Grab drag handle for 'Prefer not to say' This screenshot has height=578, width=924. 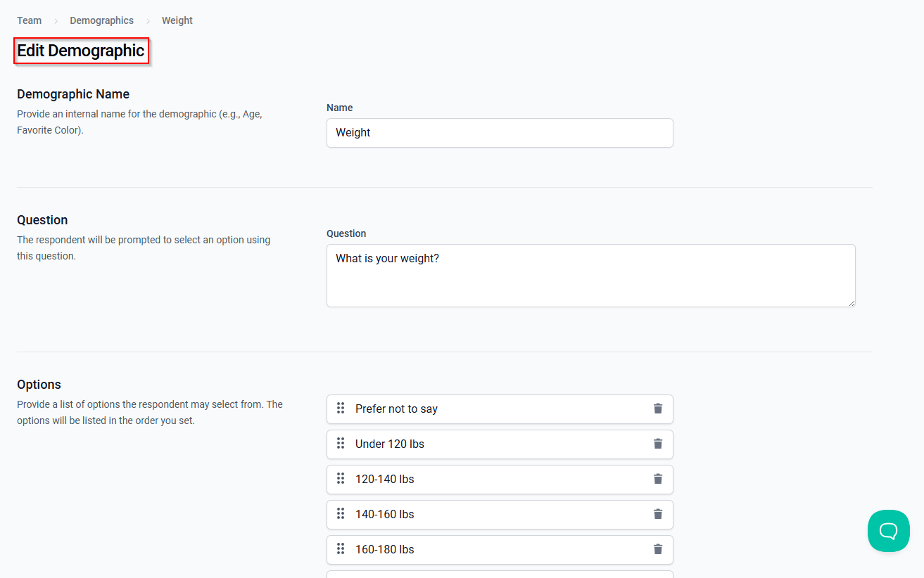[341, 408]
